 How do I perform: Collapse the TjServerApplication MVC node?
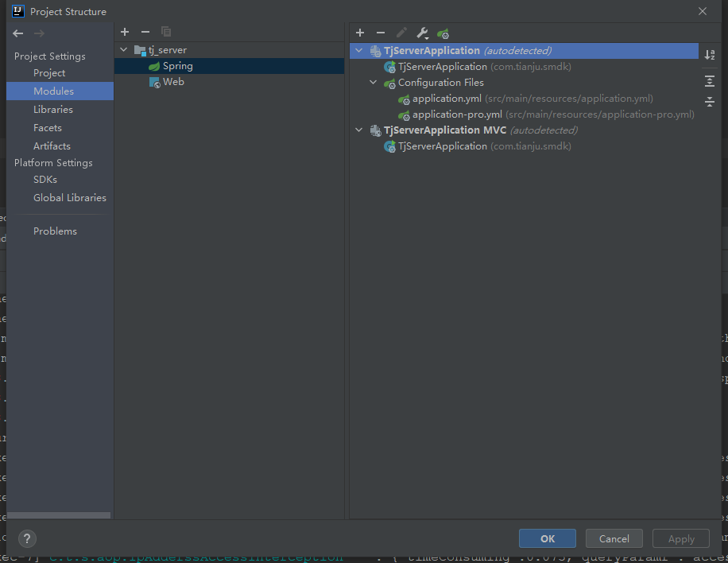358,130
